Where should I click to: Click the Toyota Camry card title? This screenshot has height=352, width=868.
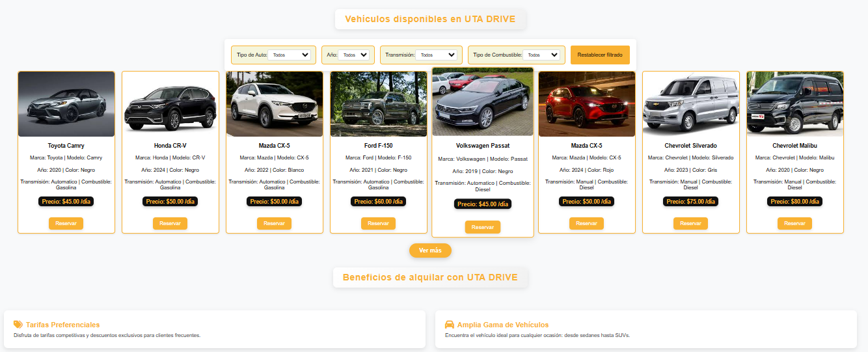66,146
